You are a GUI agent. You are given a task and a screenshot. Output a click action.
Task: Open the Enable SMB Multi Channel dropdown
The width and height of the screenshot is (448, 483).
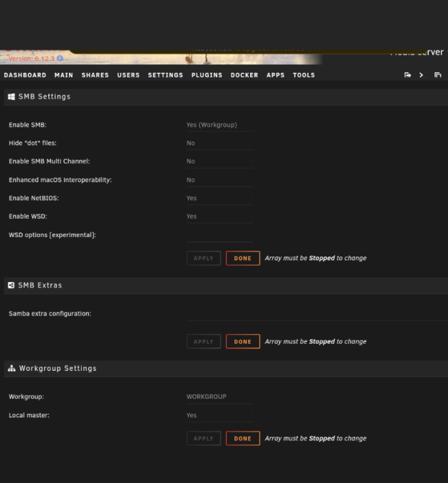point(220,162)
